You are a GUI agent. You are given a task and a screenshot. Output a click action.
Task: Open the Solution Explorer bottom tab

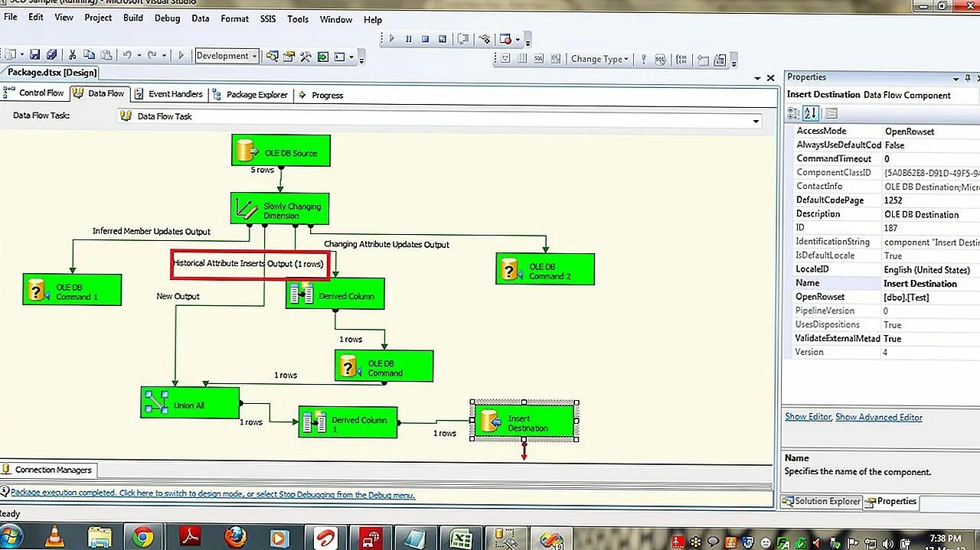point(821,502)
